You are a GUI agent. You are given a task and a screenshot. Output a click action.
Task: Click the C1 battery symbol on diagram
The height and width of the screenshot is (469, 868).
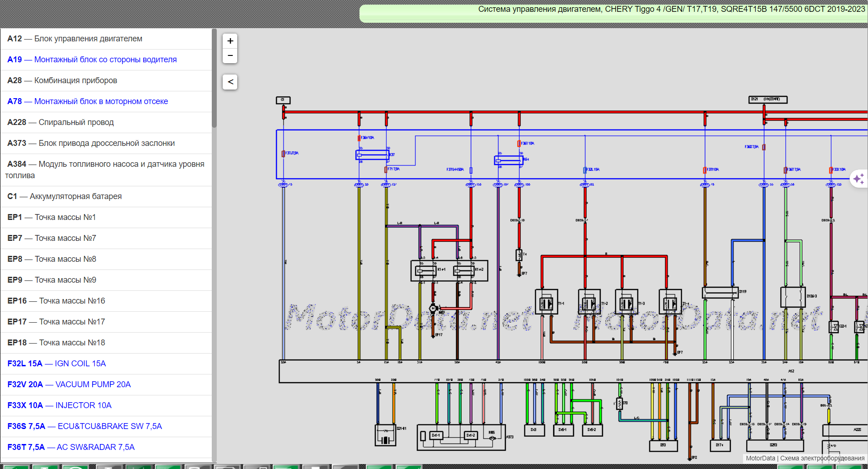[x=283, y=100]
